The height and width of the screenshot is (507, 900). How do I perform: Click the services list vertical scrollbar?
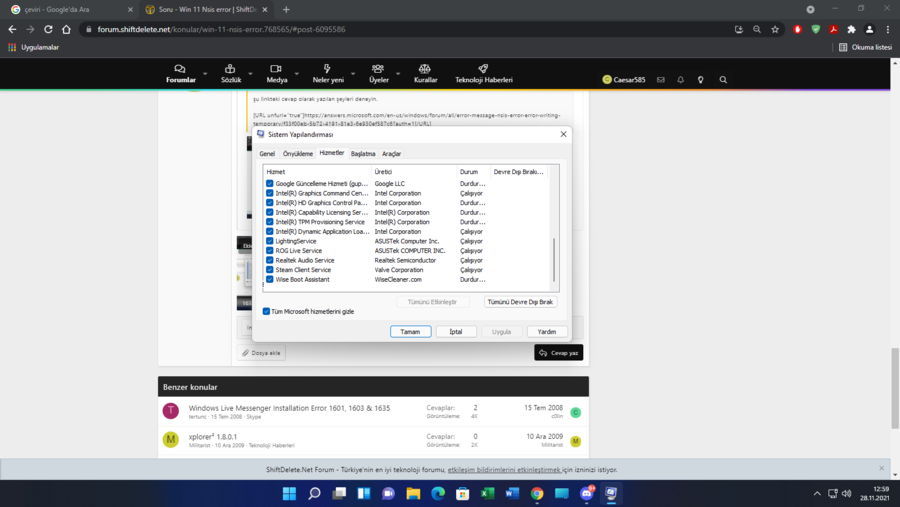pyautogui.click(x=554, y=258)
